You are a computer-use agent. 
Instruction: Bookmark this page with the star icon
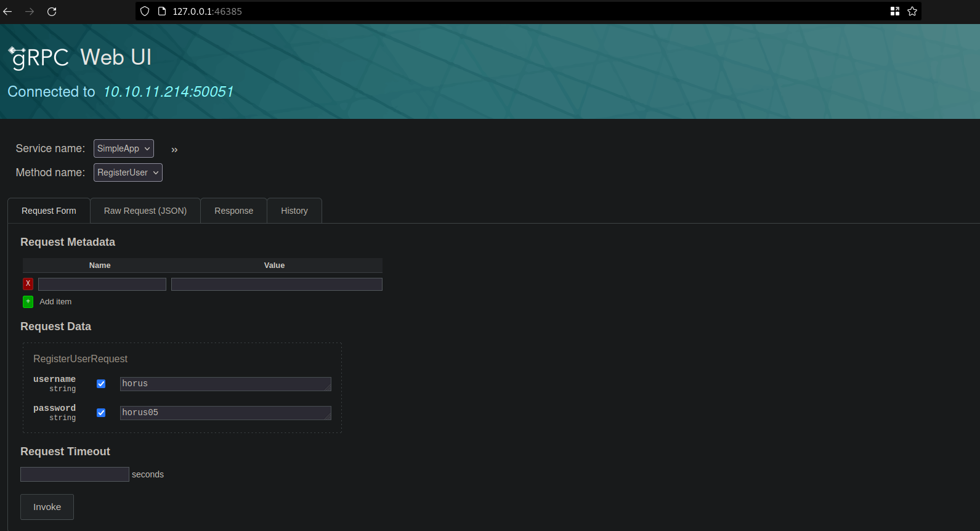tap(912, 12)
